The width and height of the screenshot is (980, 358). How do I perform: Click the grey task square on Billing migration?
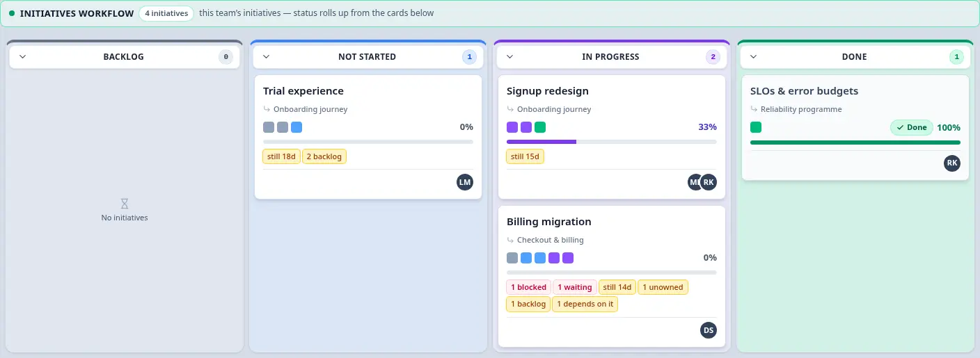coord(512,258)
